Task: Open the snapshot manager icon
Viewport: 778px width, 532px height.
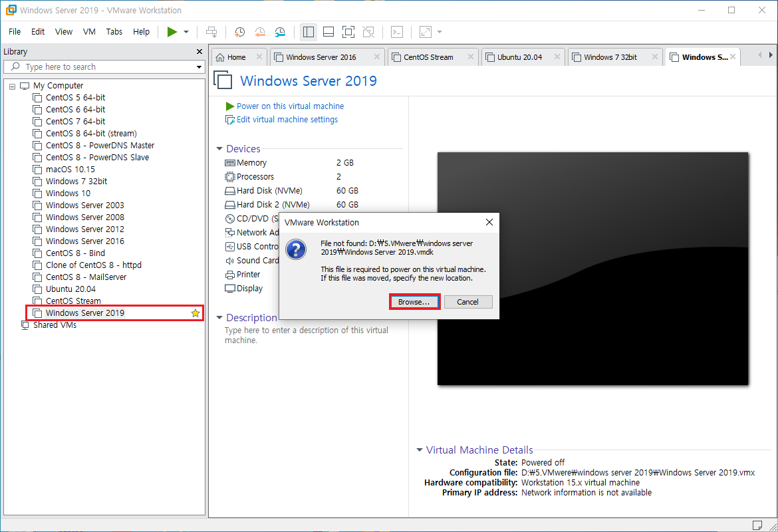Action: [281, 33]
